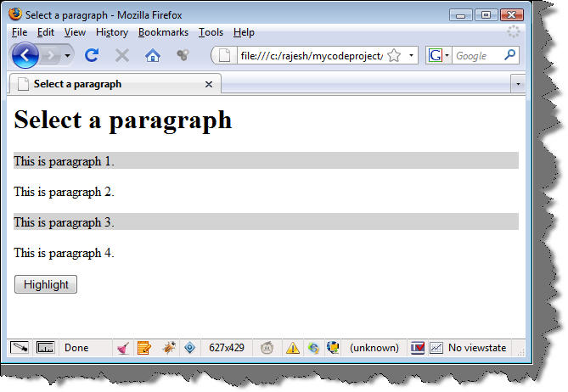
Task: Open the list all tabs dropdown
Action: coord(518,84)
